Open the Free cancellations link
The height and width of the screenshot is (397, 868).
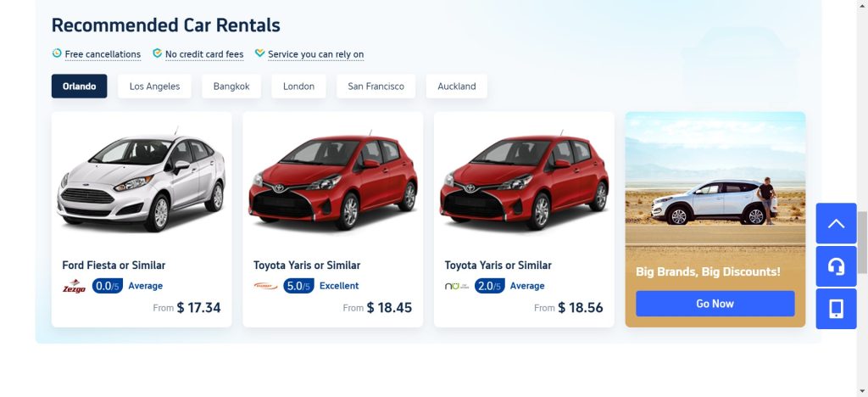[103, 54]
